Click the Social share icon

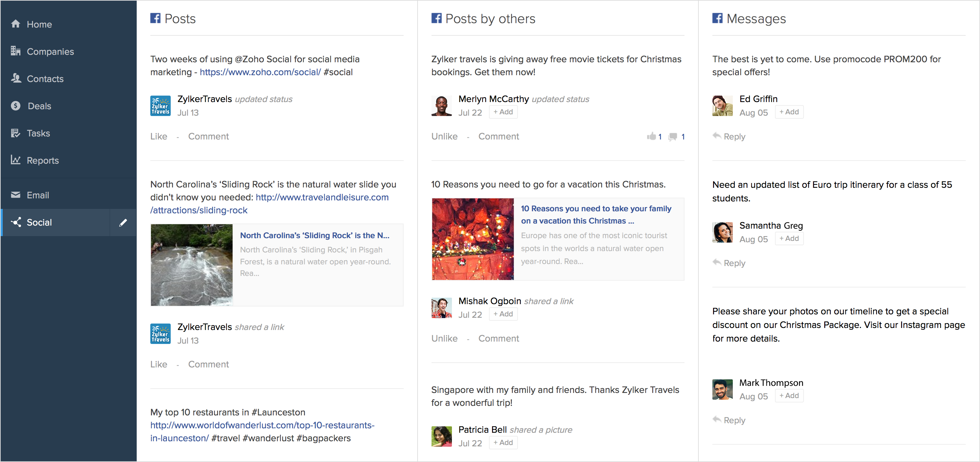click(x=16, y=222)
